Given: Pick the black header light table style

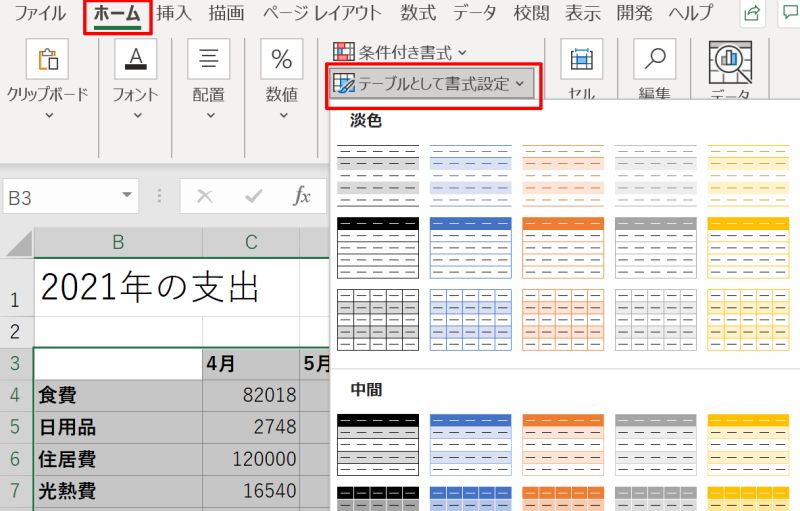Looking at the screenshot, I should coord(378,247).
